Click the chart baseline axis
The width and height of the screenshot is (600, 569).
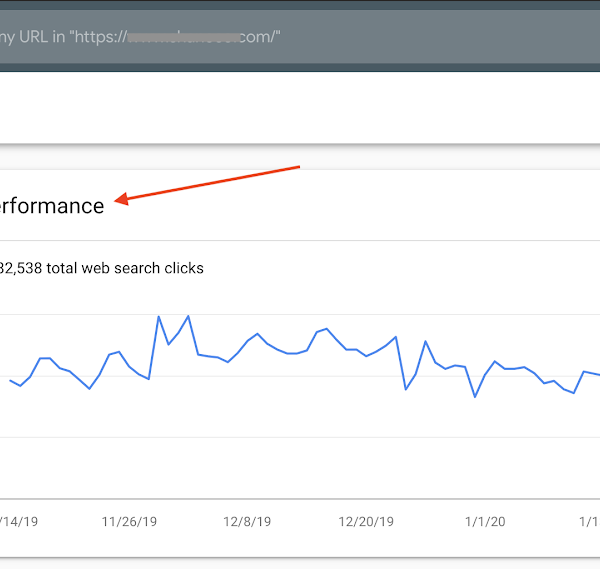(300, 498)
